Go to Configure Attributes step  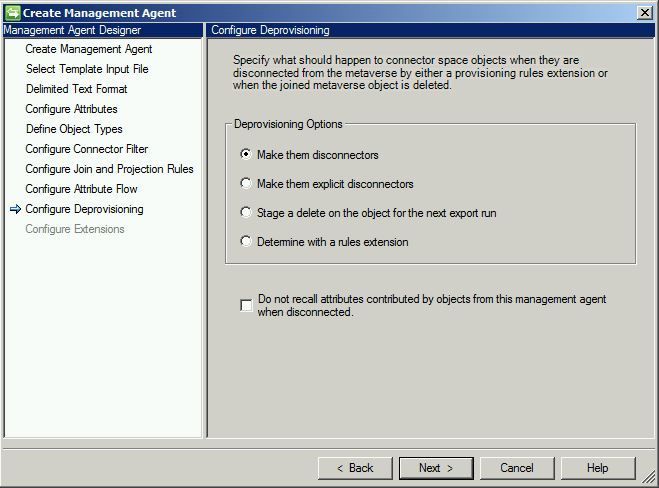coord(71,109)
